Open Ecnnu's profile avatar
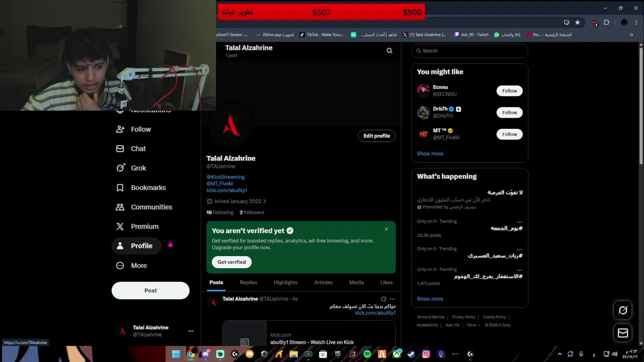644x362 pixels. pos(424,90)
